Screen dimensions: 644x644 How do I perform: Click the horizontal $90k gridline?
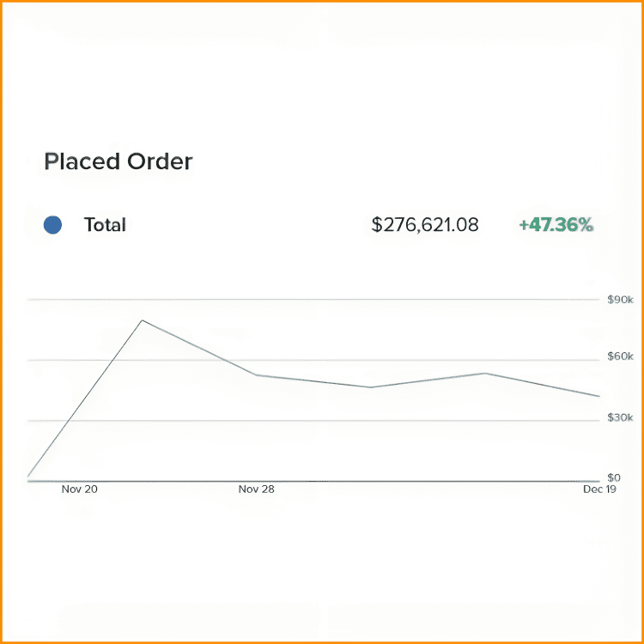[343, 300]
